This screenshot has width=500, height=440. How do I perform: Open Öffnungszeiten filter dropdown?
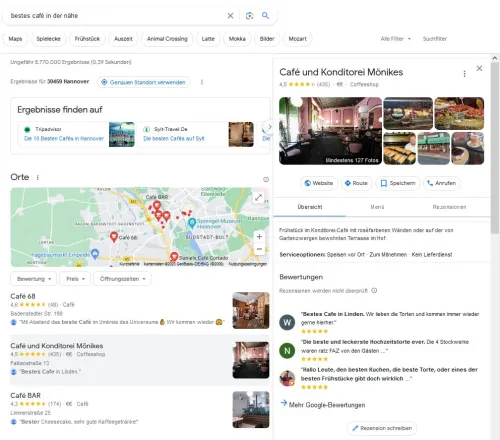coord(122,279)
